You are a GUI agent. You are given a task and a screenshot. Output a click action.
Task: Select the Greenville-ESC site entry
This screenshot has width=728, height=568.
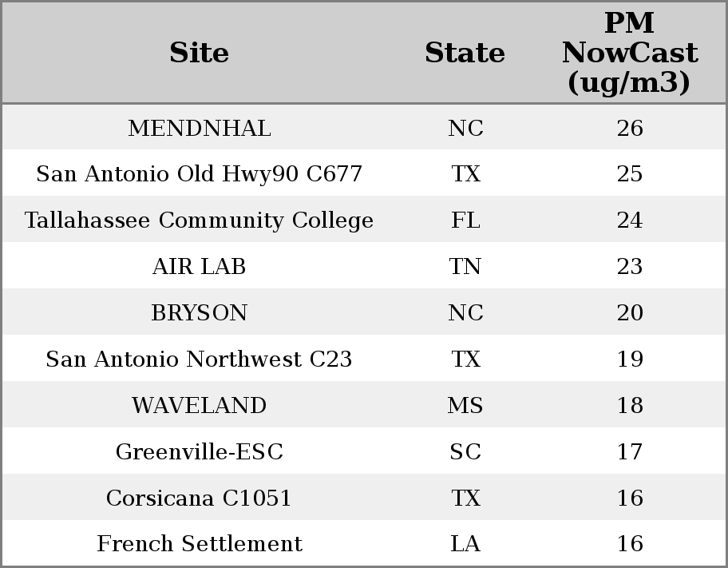(x=199, y=452)
